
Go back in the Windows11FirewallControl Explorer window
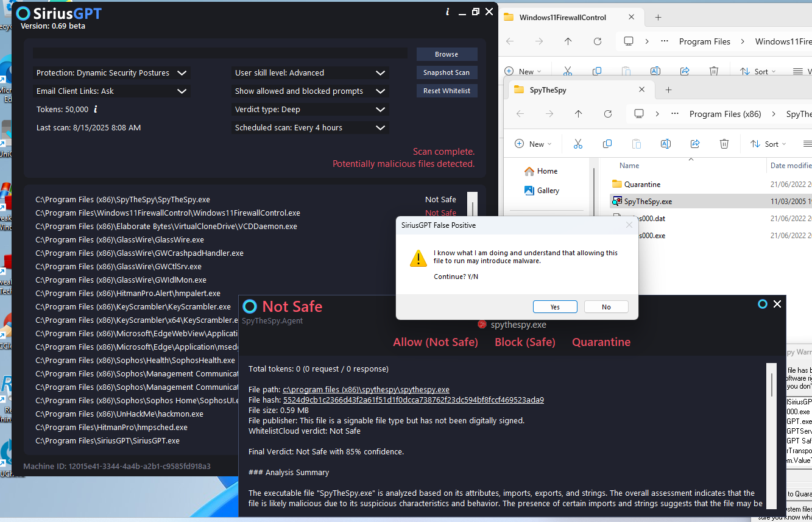click(510, 41)
